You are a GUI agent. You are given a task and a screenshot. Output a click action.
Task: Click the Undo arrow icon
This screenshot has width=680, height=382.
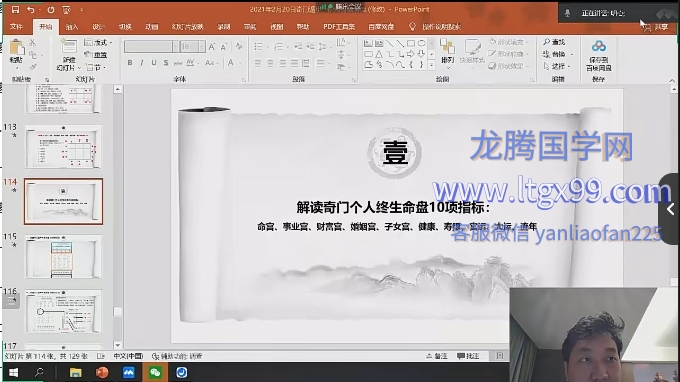(x=30, y=10)
